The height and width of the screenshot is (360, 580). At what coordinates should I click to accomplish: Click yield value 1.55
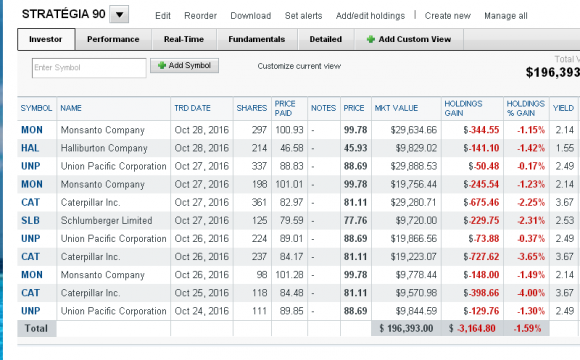pyautogui.click(x=564, y=148)
